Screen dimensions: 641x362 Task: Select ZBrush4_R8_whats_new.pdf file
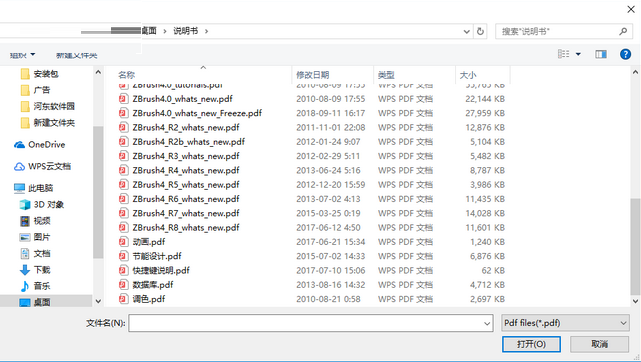(x=186, y=228)
